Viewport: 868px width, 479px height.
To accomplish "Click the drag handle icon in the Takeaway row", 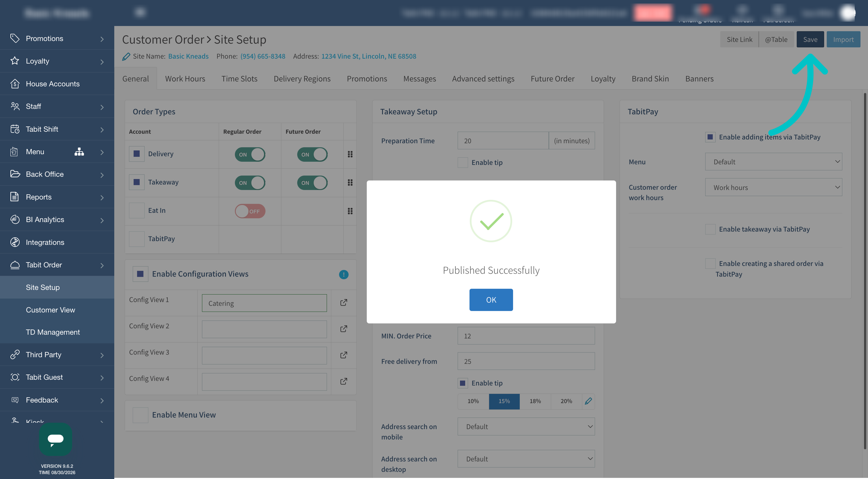I will pos(350,182).
